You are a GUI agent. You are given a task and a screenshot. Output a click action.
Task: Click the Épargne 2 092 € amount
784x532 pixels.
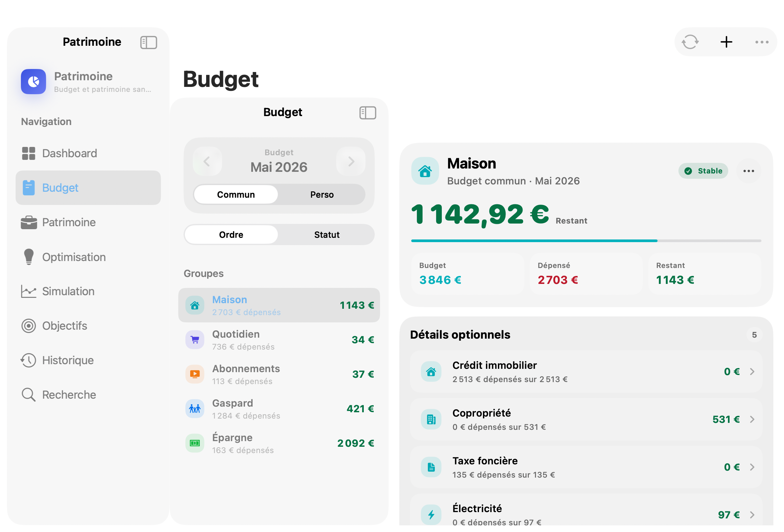[355, 443]
